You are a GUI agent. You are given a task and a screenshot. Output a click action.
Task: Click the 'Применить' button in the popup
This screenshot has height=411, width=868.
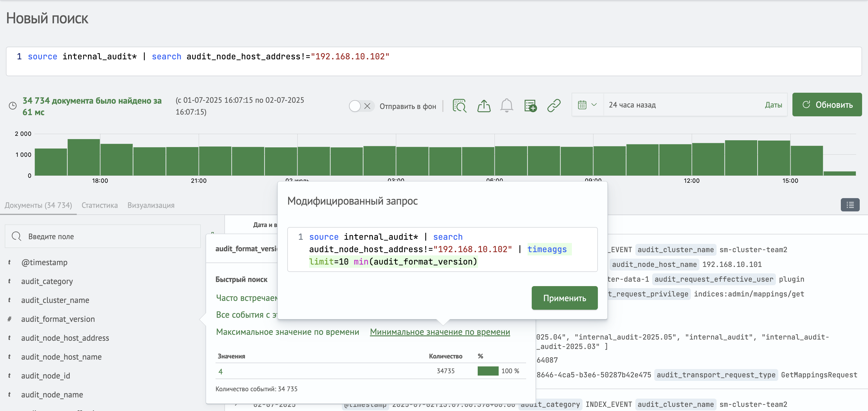(x=564, y=298)
